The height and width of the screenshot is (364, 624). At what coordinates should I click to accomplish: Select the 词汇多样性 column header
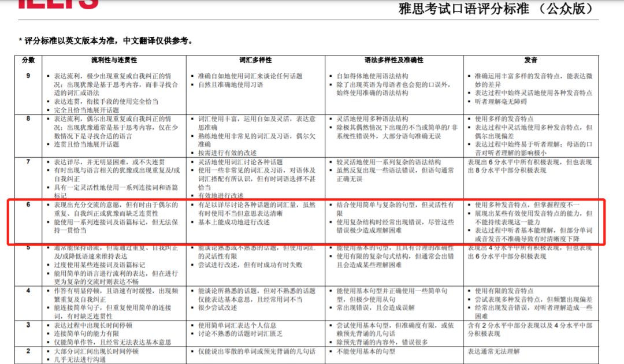(255, 60)
